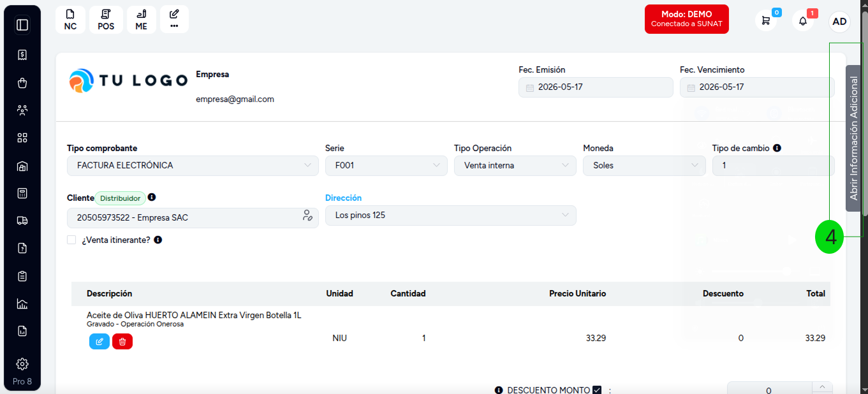
Task: Expand the Tipo comprobante dropdown
Action: (x=193, y=166)
